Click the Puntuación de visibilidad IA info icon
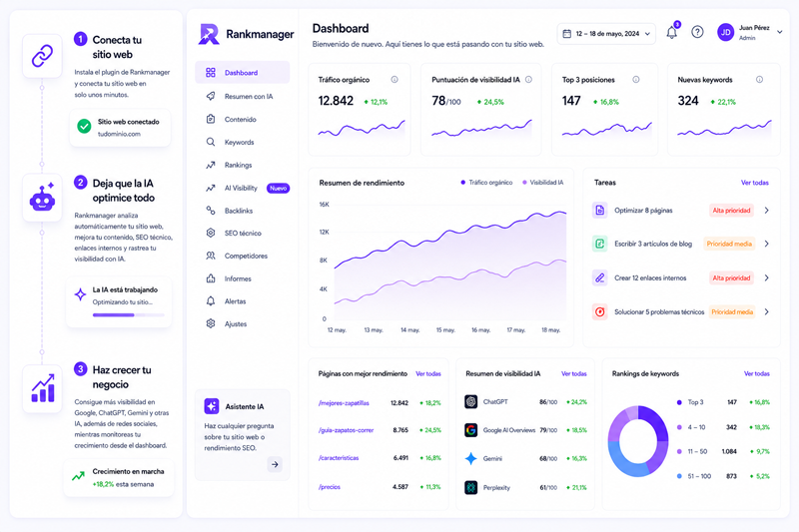 coord(528,80)
